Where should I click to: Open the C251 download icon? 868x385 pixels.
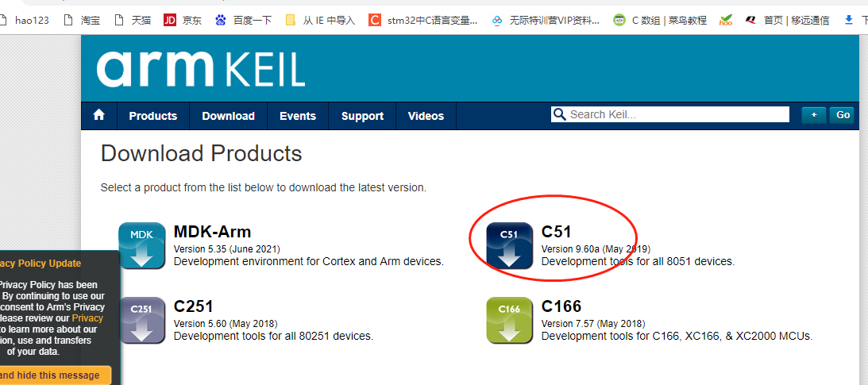(x=141, y=320)
